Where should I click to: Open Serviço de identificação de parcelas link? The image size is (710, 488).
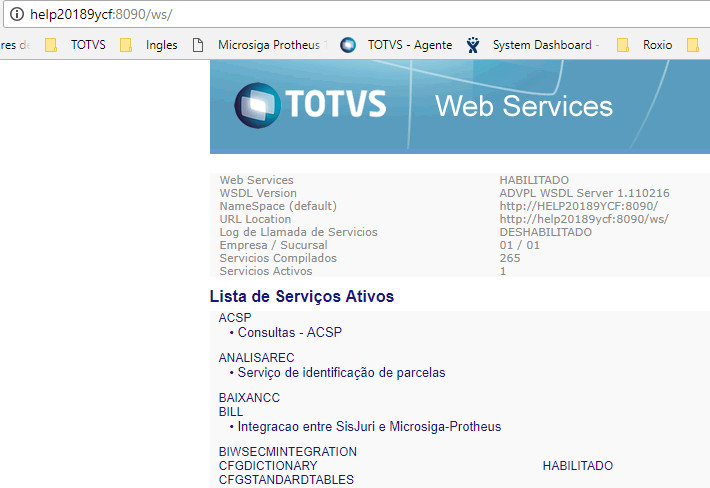pyautogui.click(x=341, y=373)
